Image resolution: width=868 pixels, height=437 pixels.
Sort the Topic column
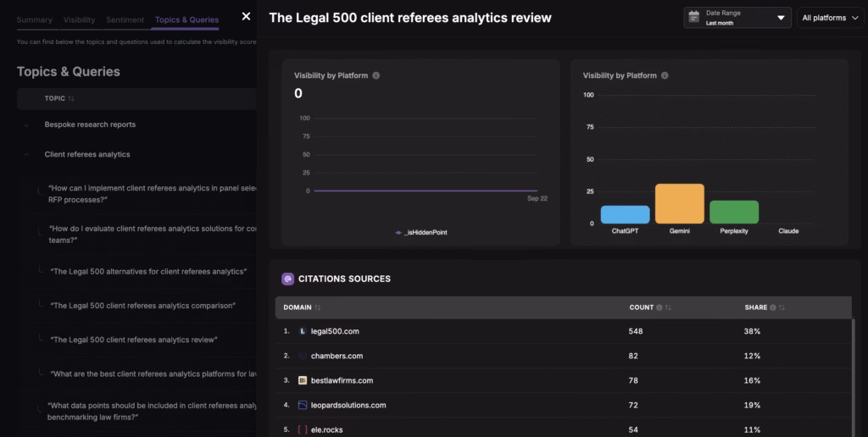coord(71,98)
